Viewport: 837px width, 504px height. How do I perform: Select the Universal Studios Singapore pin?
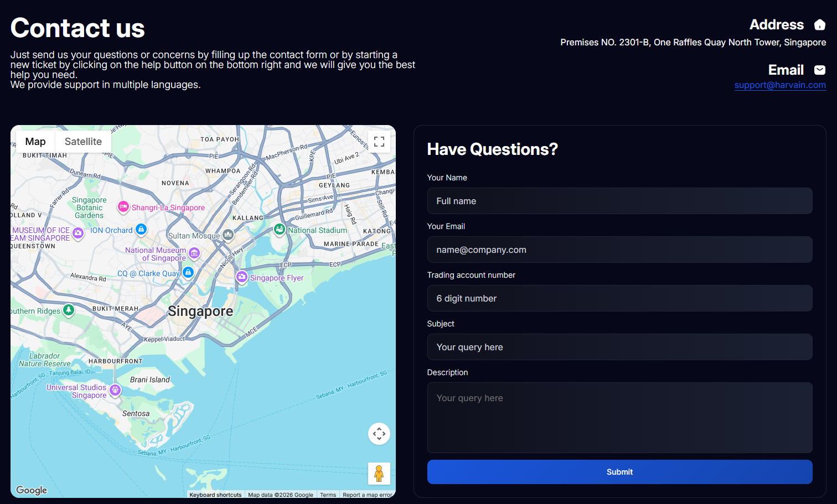(x=115, y=390)
